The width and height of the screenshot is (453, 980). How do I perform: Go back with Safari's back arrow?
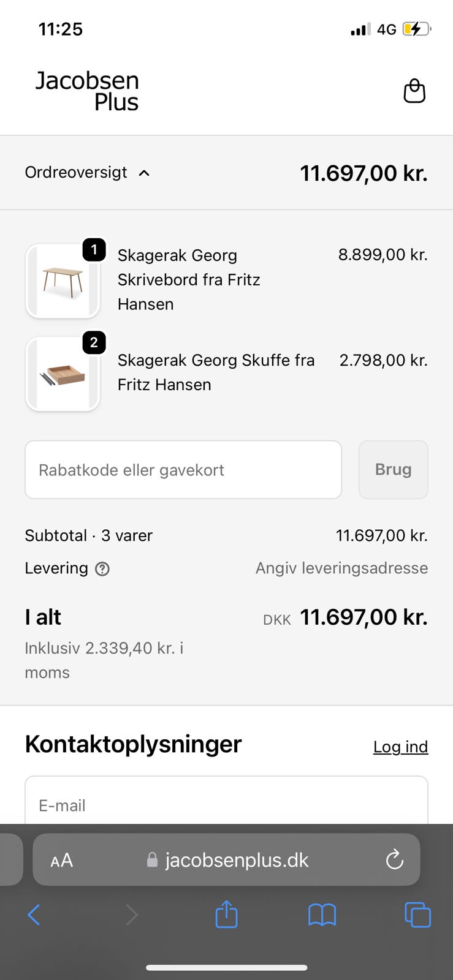pos(34,915)
